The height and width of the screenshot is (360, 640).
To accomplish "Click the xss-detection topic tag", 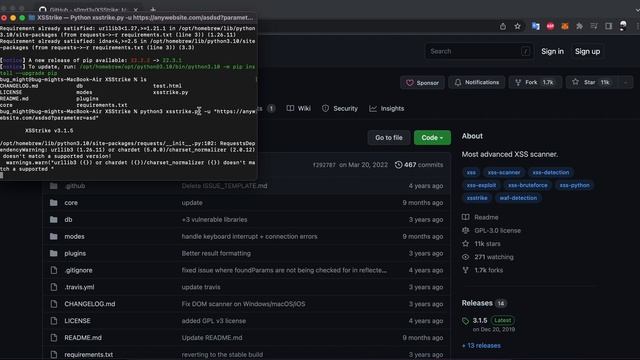I will coord(551,173).
